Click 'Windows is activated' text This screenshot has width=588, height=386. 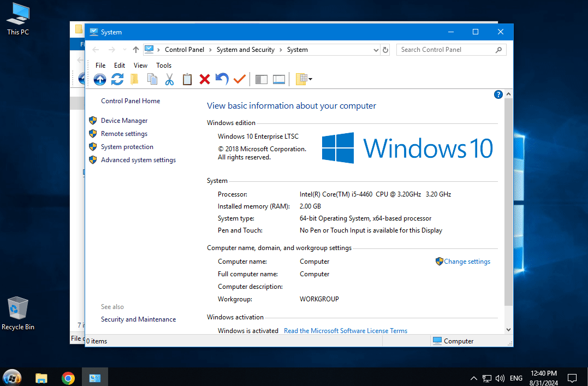(248, 330)
